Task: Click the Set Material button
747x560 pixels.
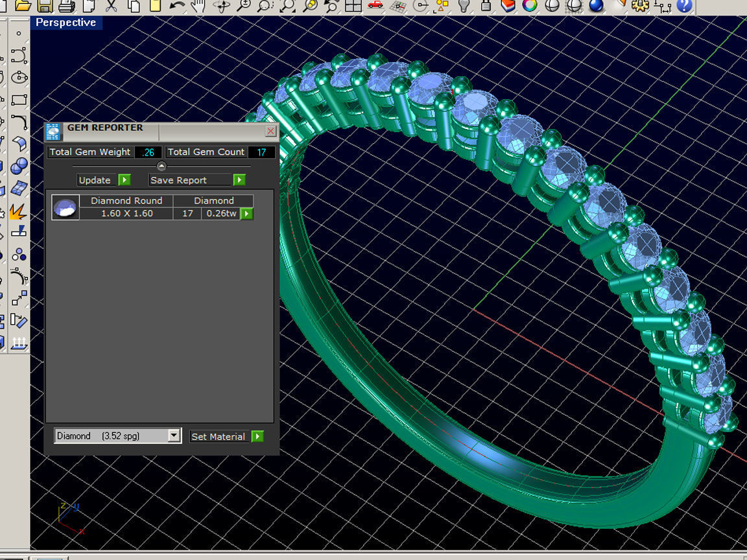Action: (x=219, y=436)
